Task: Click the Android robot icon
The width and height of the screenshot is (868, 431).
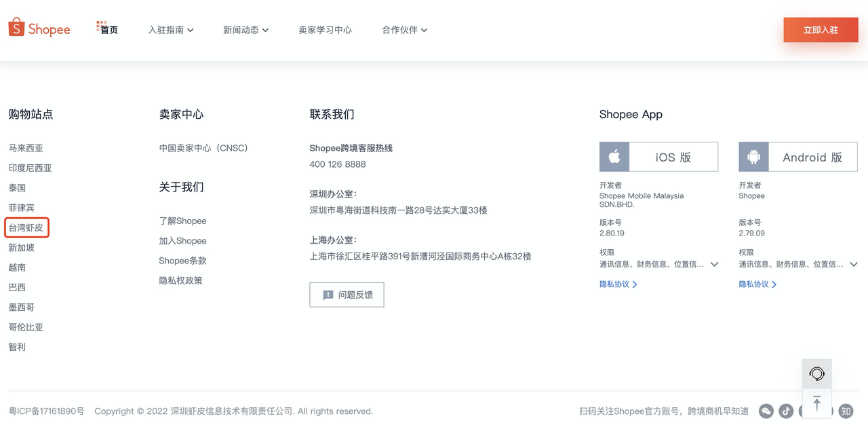Action: [x=754, y=157]
